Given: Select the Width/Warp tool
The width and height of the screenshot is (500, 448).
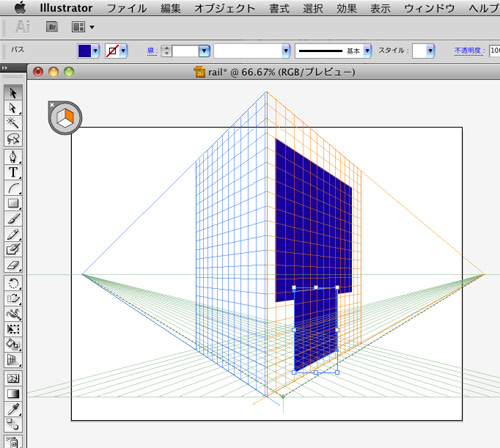Looking at the screenshot, I should [13, 314].
